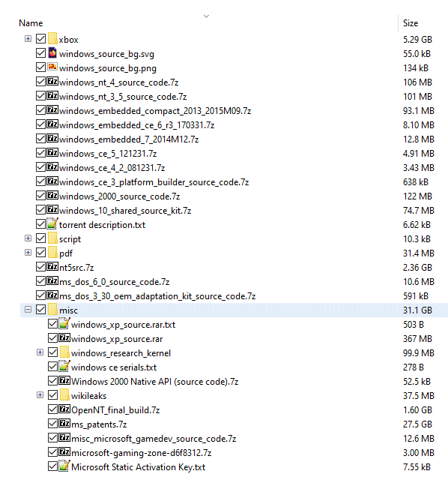
Task: Click the torrent description.txt notepad icon
Action: 52,223
